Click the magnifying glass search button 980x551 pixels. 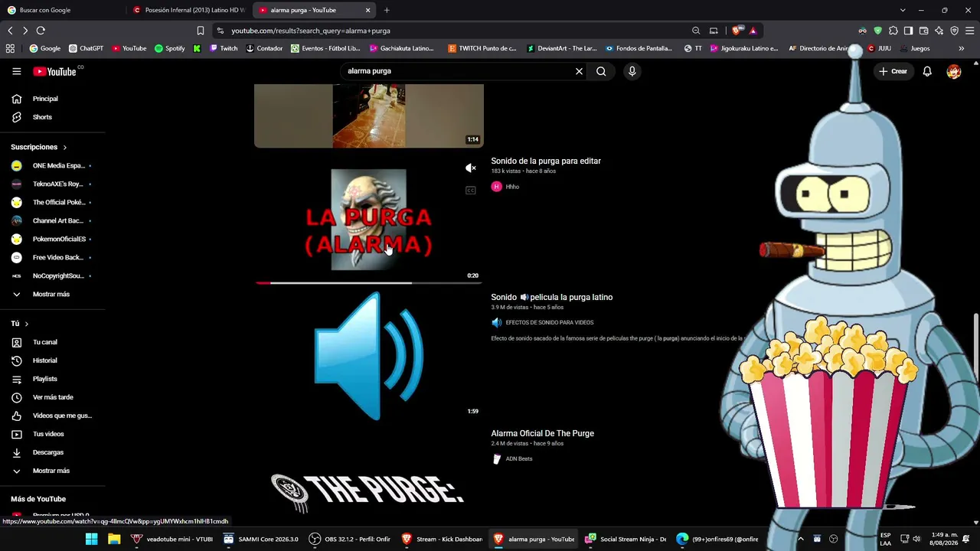click(x=601, y=71)
